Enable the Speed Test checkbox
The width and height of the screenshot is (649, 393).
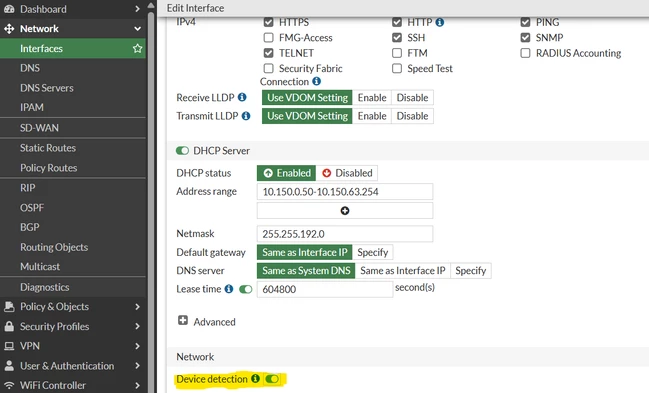coord(397,68)
